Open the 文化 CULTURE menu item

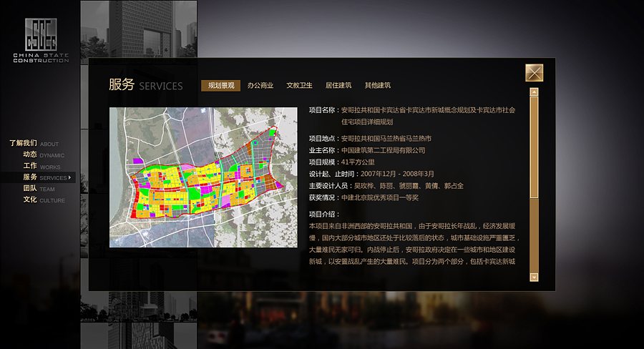click(43, 200)
